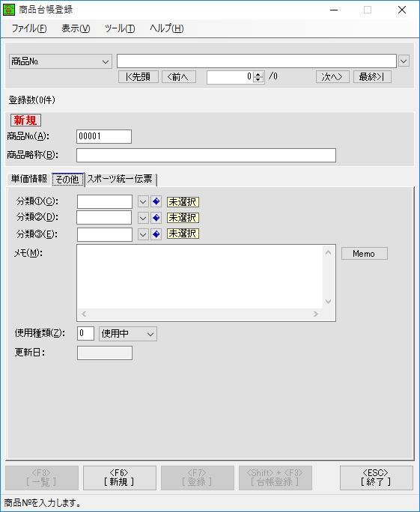420x512 pixels.
Task: Open the ヘルプ(H) menu
Action: click(166, 28)
